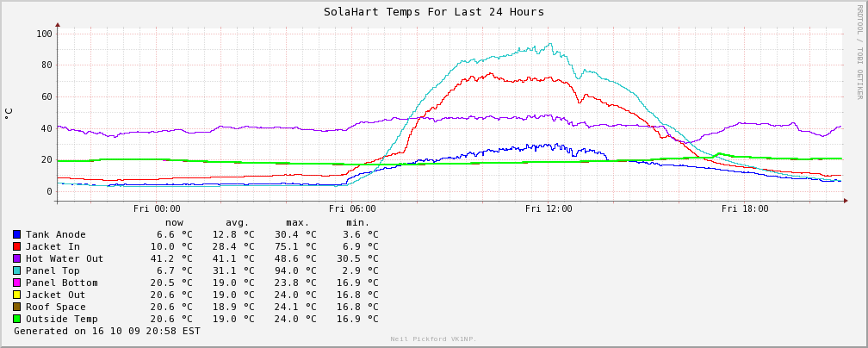Click the Jacket In max value 75.1 °C
Image resolution: width=868 pixels, height=348 pixels.
pos(295,246)
